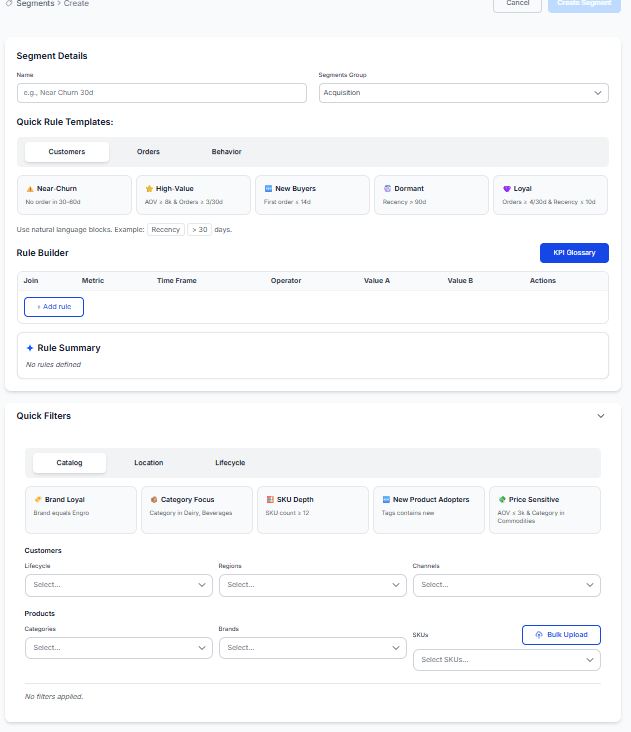Focus the segment Name input field
The width and height of the screenshot is (631, 732).
pyautogui.click(x=162, y=93)
